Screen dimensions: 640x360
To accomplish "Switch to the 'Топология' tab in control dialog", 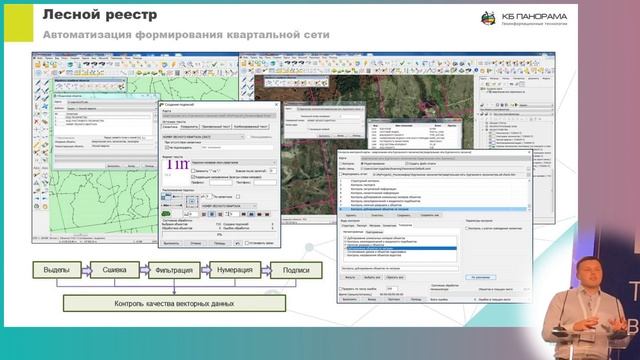I will (405, 225).
